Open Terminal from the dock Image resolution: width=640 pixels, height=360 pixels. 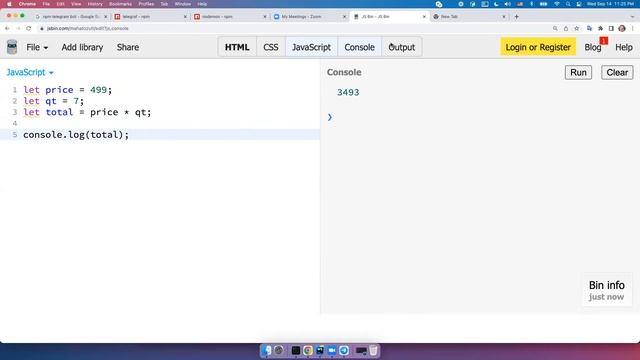pos(296,350)
